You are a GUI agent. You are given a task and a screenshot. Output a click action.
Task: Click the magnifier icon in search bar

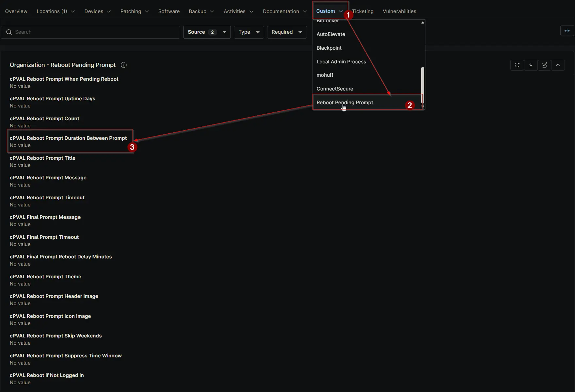pos(9,32)
